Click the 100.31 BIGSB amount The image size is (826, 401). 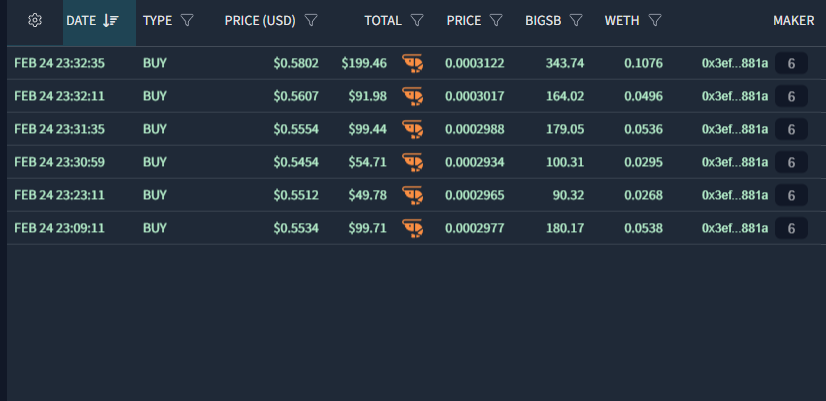pyautogui.click(x=565, y=162)
